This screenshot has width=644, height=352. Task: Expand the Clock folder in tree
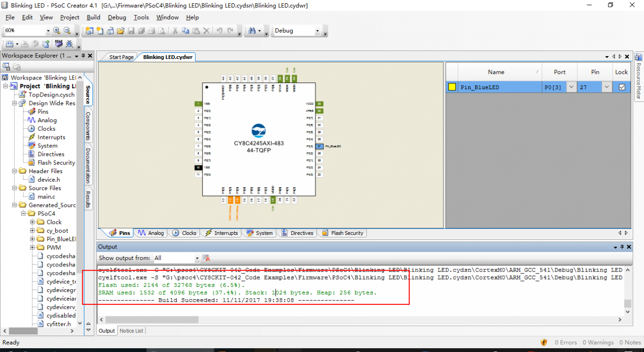[x=33, y=222]
